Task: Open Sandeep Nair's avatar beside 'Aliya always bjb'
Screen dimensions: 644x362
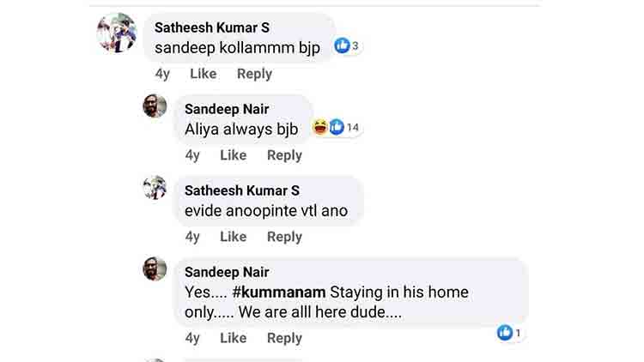Action: pos(155,106)
